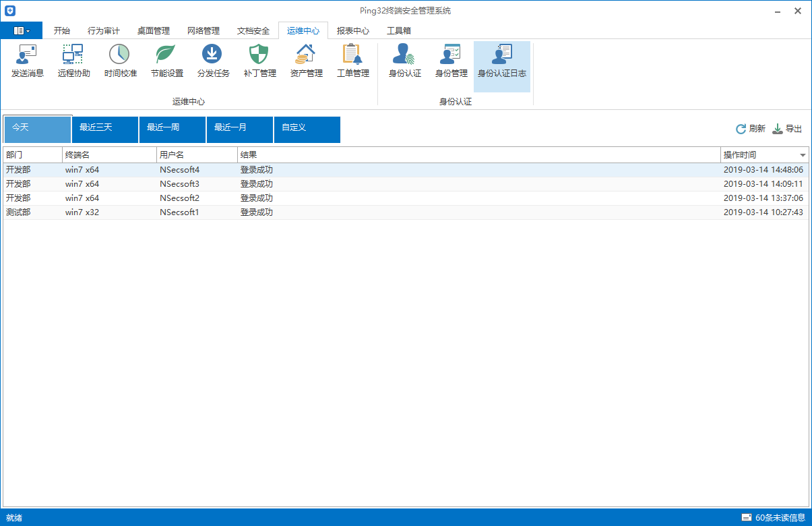
Task: Open 补丁管理 patch management
Action: (x=259, y=62)
